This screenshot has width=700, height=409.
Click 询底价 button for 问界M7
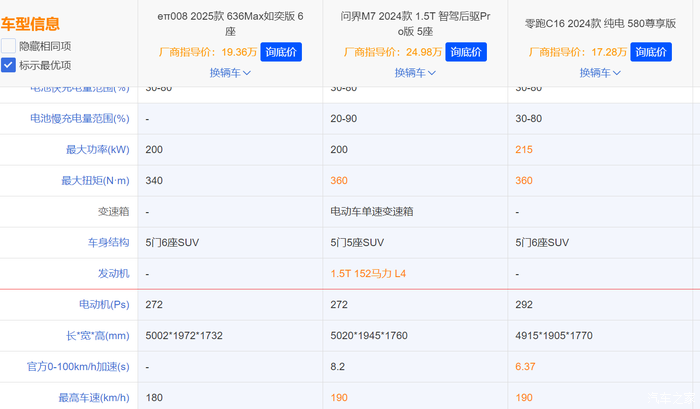pyautogui.click(x=466, y=52)
